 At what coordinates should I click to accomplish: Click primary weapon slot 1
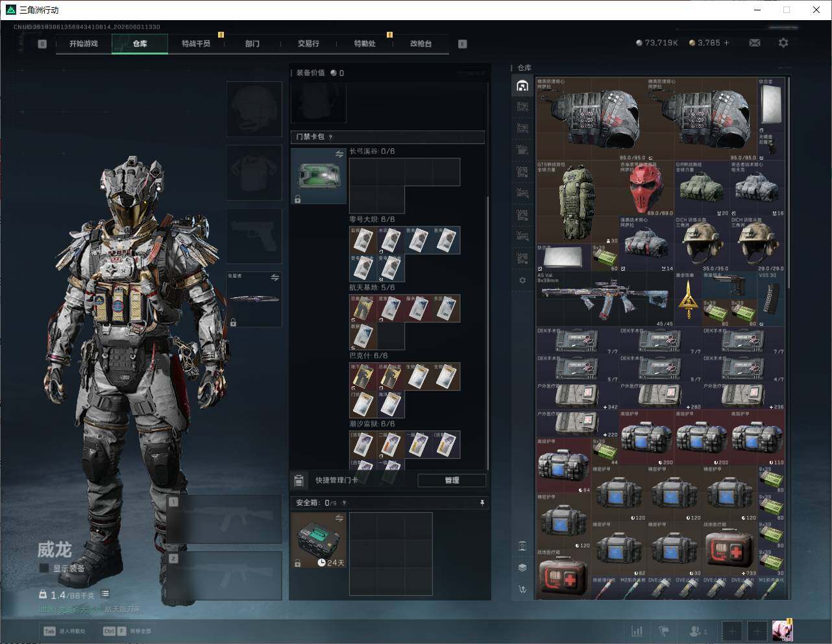tap(225, 519)
